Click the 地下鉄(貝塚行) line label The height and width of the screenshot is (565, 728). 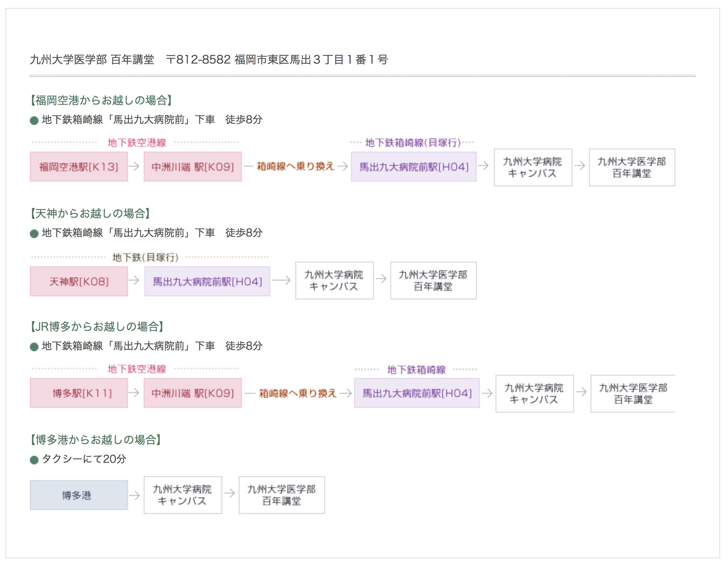pos(145,257)
